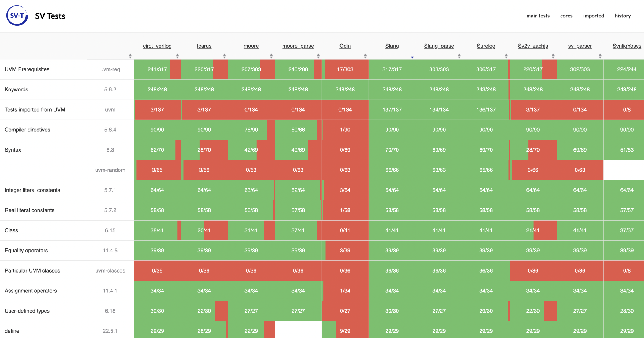Sort by moore_parse column arrows
Screen dimensions: 644x338
point(318,56)
